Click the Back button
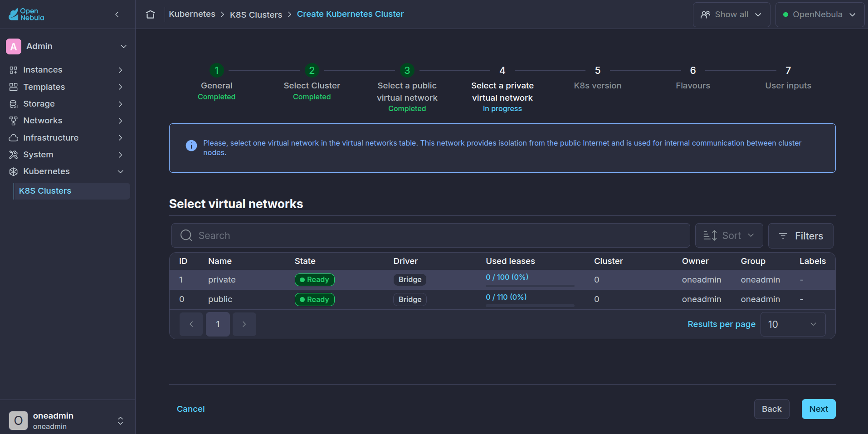 click(x=772, y=409)
